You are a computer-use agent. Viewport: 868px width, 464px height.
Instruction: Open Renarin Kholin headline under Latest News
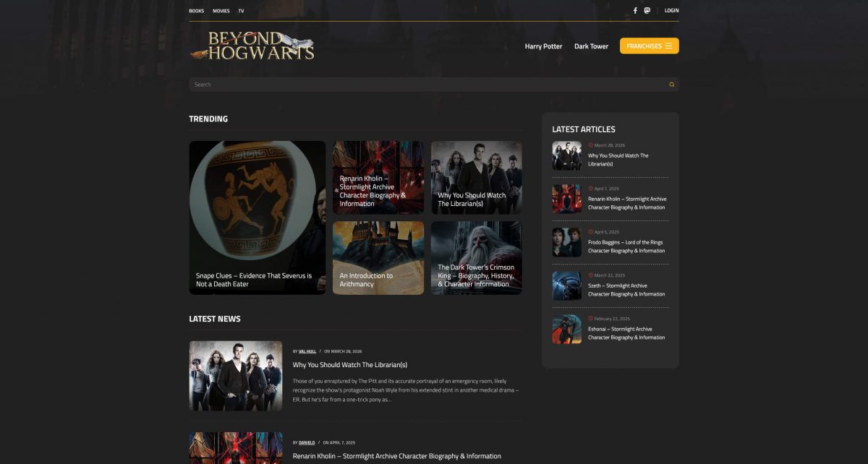click(397, 456)
